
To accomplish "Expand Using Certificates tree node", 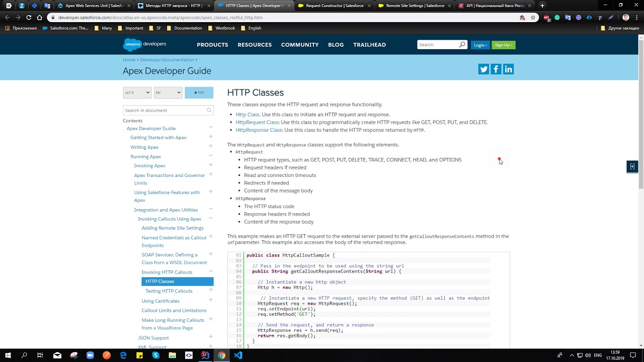I will click(x=210, y=300).
